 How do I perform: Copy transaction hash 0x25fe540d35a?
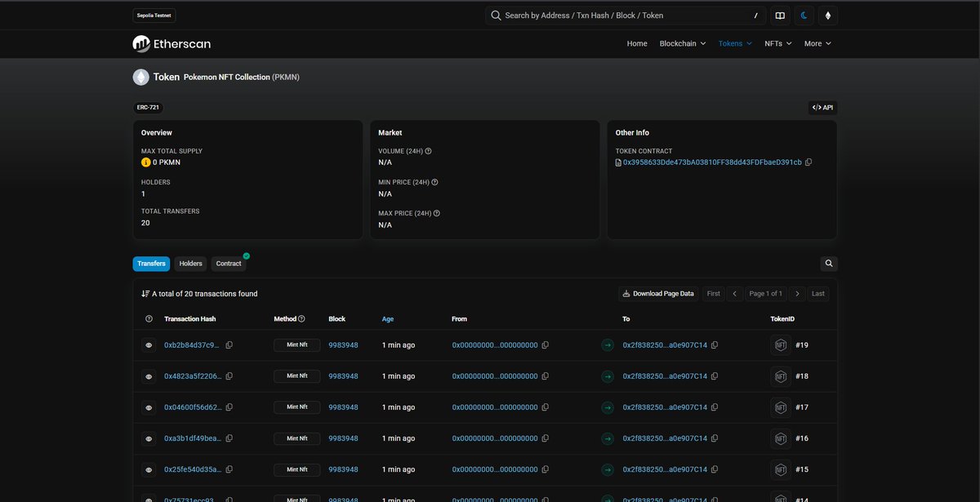[229, 469]
